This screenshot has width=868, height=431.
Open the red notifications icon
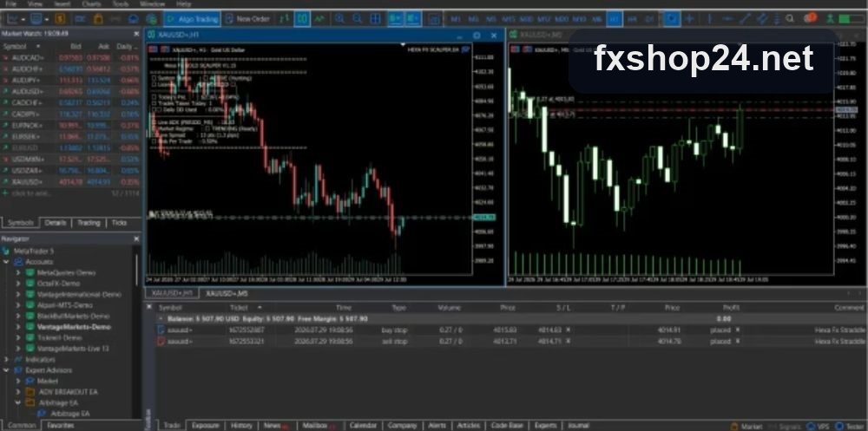(x=809, y=18)
